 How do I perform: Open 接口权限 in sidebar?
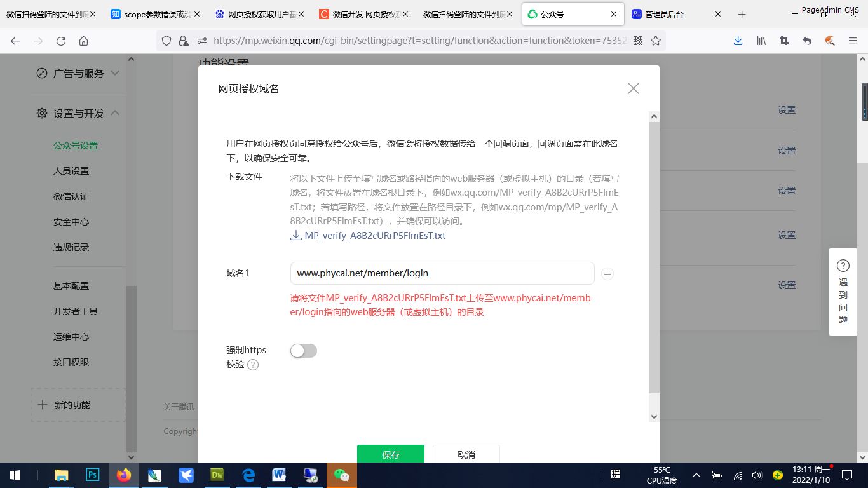71,362
